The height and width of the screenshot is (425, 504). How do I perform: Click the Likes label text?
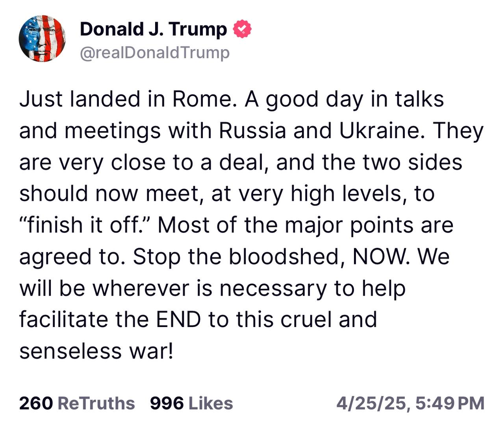coord(211,403)
